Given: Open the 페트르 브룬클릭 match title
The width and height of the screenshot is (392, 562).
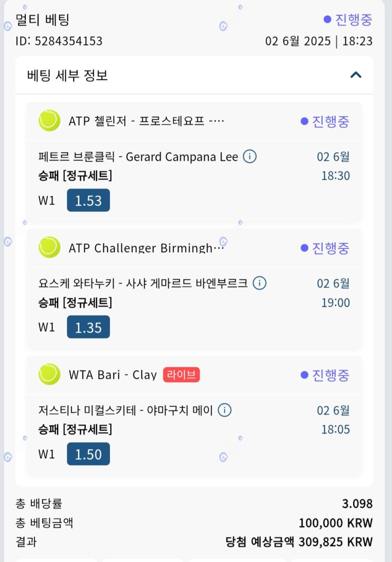Looking at the screenshot, I should point(138,157).
